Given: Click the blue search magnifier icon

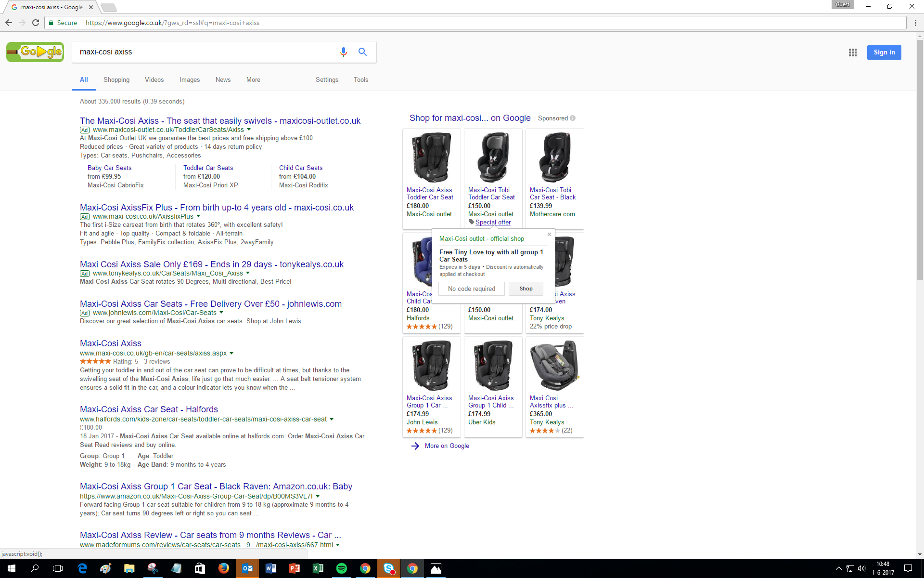Looking at the screenshot, I should point(362,52).
